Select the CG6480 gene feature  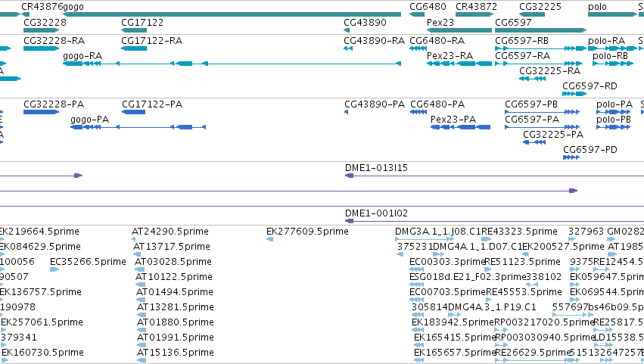tap(417, 14)
